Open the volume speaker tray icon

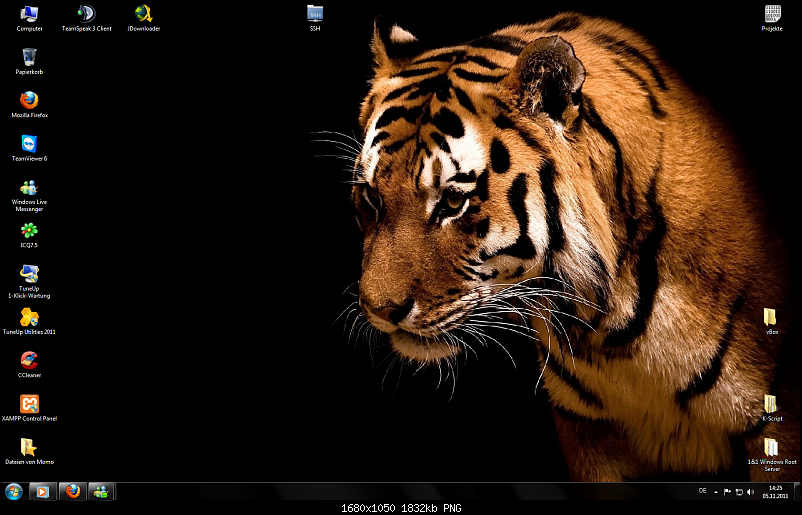point(750,492)
